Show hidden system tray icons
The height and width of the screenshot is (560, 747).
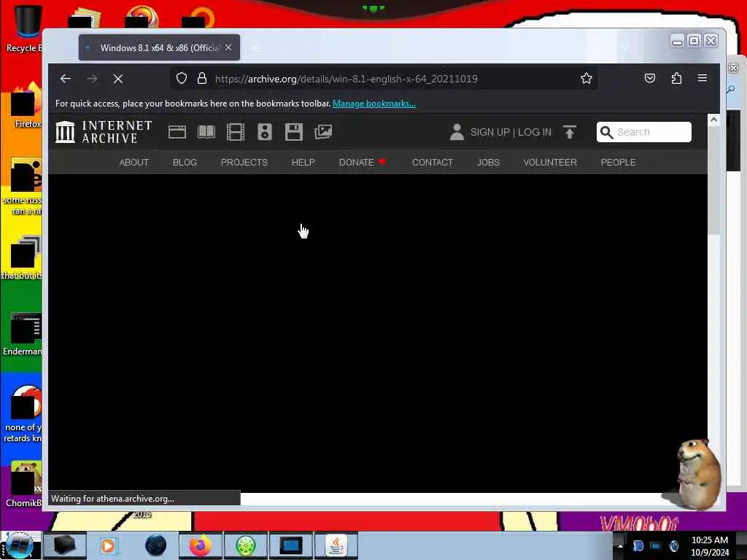(x=620, y=546)
